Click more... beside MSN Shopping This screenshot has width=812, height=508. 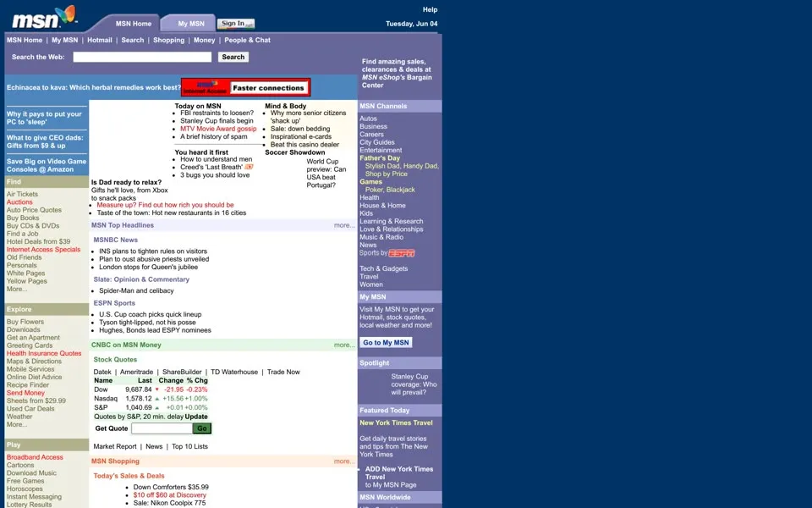pos(344,461)
